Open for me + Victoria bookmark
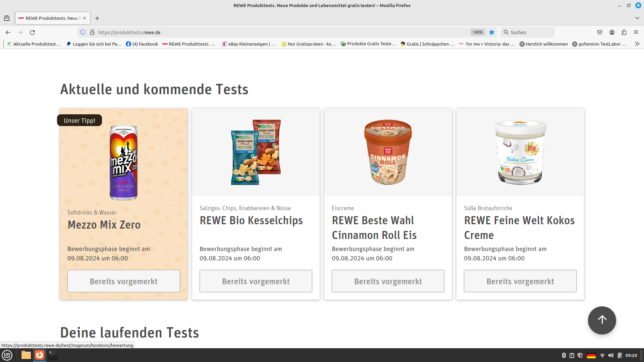The width and height of the screenshot is (644, 362). (487, 44)
